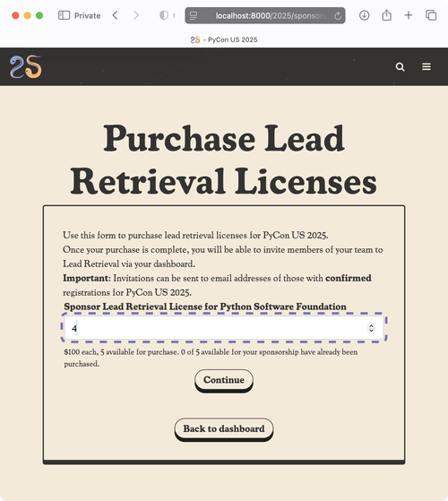Show tab overview icon
448x501 pixels.
tap(431, 15)
